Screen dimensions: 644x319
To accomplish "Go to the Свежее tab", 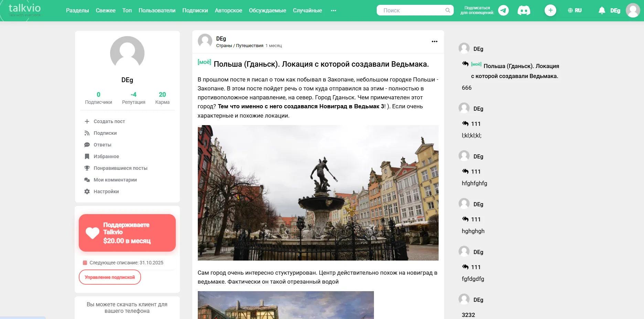I will coord(106,10).
